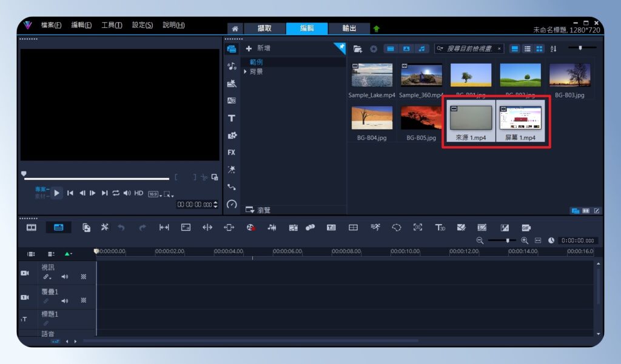Viewport: 621px width, 364px height.
Task: Click the timeline zoom slider handle
Action: pos(508,240)
